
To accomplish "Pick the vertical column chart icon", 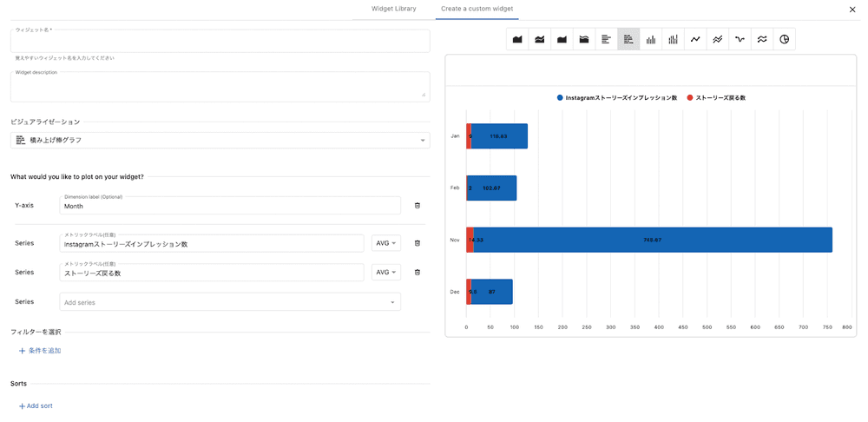I will (651, 39).
